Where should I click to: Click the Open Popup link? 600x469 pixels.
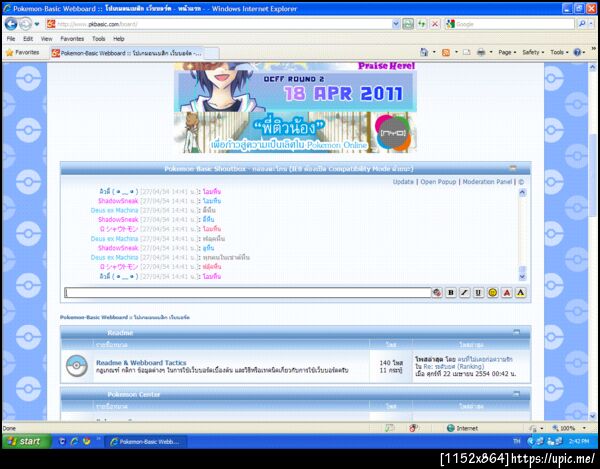click(438, 182)
